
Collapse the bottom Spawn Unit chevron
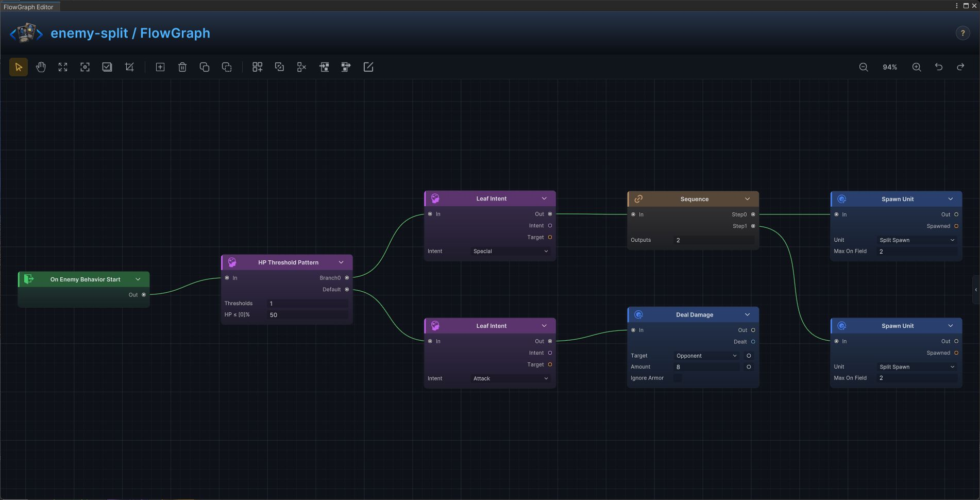point(951,326)
